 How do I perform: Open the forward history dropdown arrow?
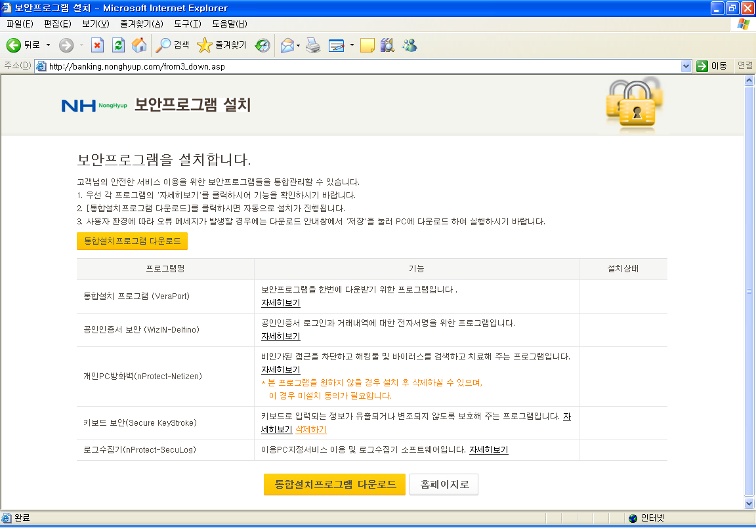(x=81, y=45)
